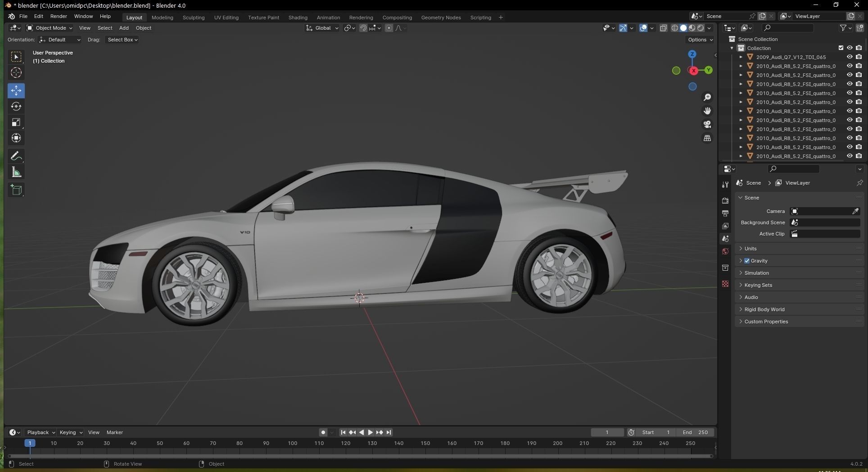Enable rendered viewport shading
The image size is (868, 472).
[x=701, y=28]
